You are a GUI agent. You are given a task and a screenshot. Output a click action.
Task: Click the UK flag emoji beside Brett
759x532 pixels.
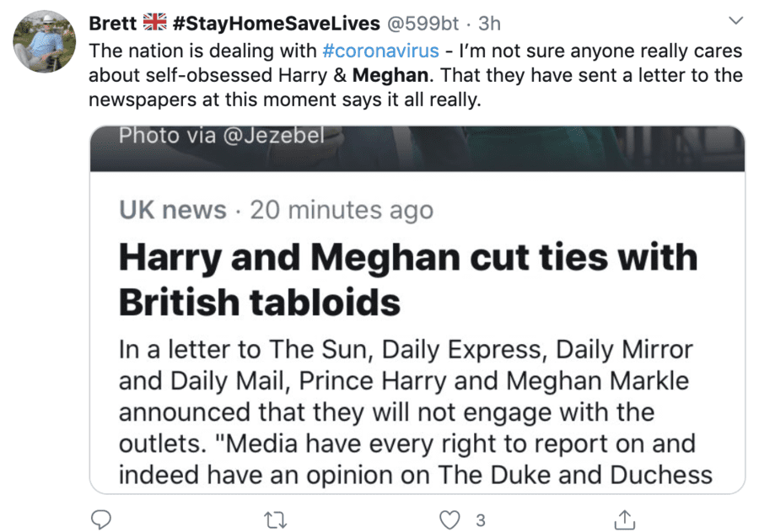153,23
